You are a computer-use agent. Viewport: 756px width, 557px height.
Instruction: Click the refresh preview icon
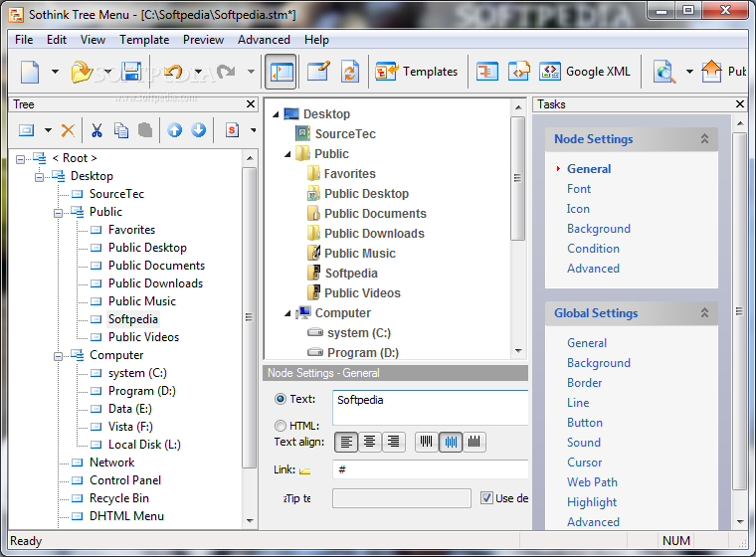350,72
